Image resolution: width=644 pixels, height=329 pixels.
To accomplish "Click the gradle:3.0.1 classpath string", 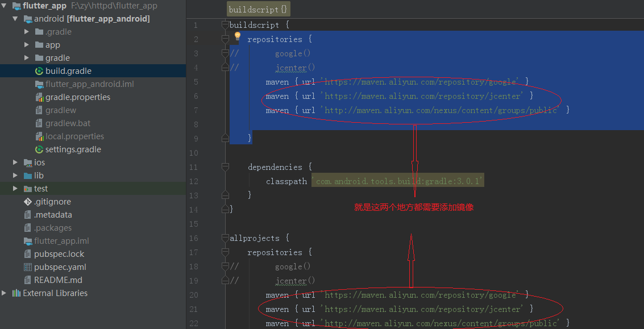I will [397, 181].
